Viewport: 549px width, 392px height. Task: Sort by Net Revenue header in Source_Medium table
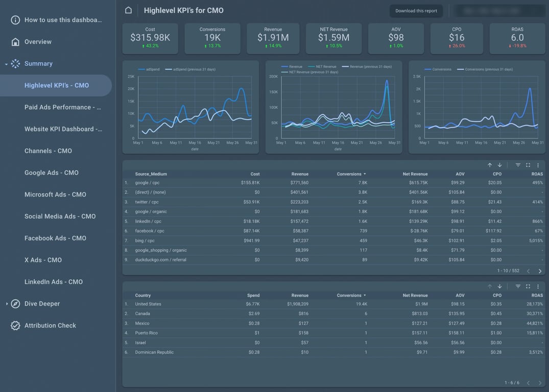[415, 174]
